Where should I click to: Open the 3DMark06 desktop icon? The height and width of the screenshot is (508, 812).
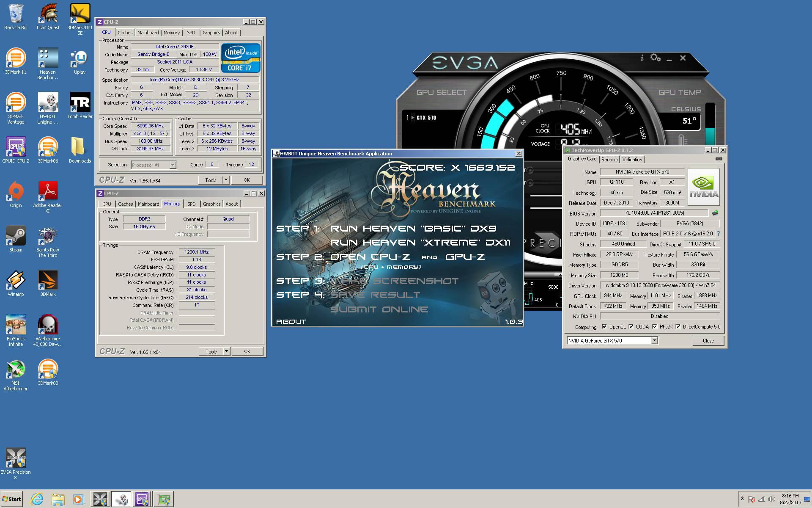[48, 150]
